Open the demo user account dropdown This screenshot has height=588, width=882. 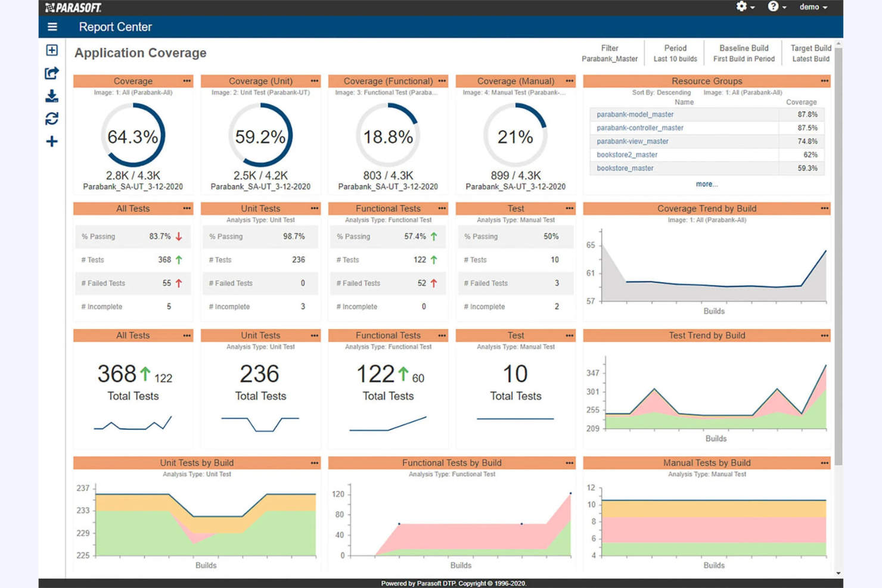pyautogui.click(x=812, y=7)
